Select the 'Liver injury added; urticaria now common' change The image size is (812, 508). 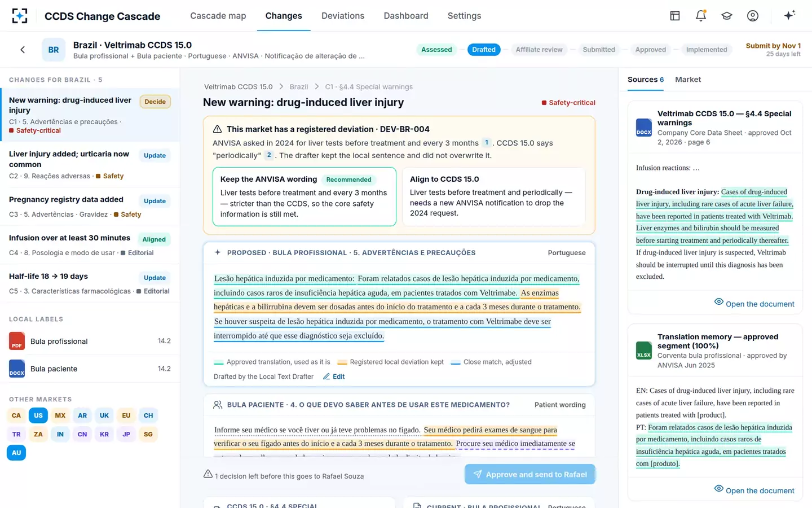pyautogui.click(x=90, y=165)
